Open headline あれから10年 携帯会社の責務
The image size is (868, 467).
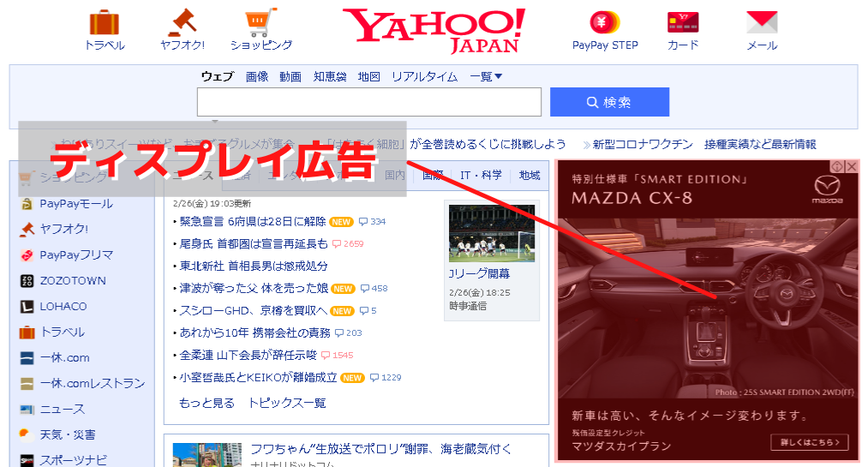[254, 333]
